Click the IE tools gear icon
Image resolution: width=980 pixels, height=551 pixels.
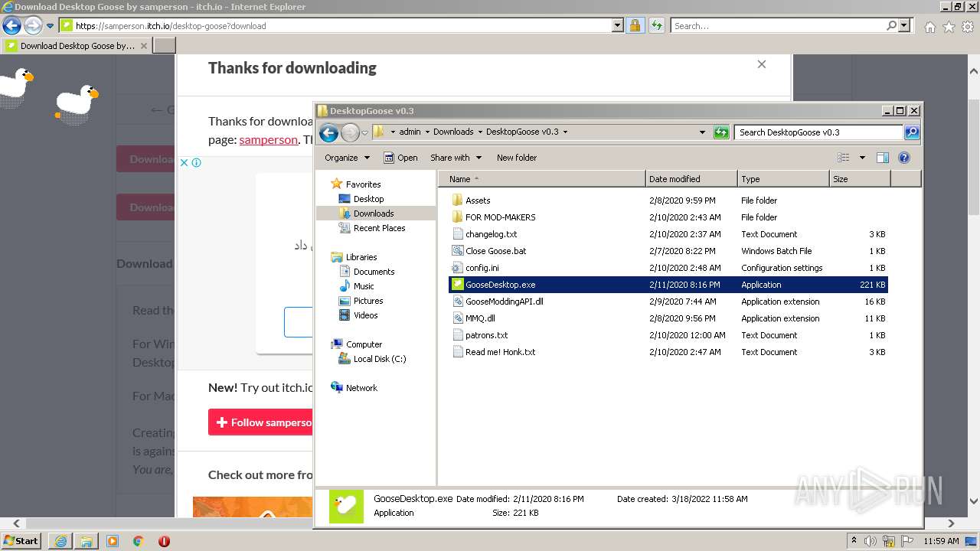968,27
